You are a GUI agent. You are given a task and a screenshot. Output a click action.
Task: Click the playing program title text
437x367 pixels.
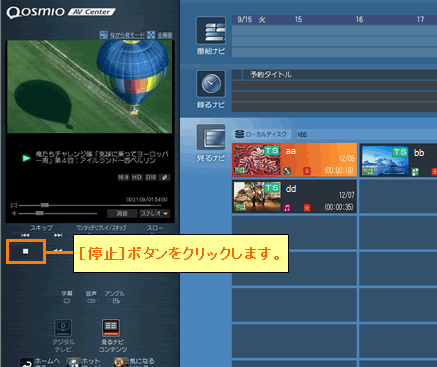point(102,157)
